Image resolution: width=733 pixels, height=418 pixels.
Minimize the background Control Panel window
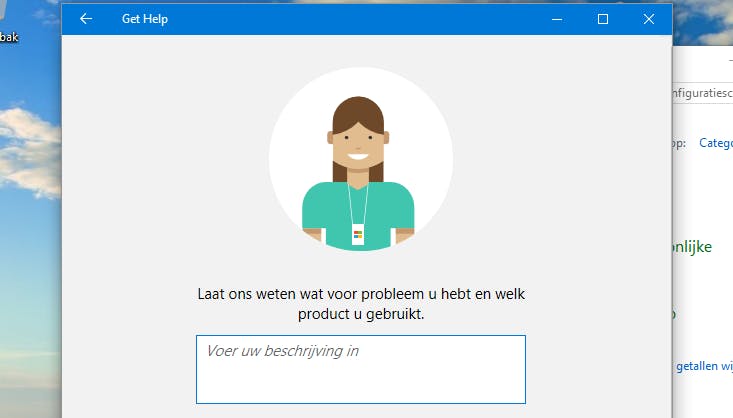point(731,61)
